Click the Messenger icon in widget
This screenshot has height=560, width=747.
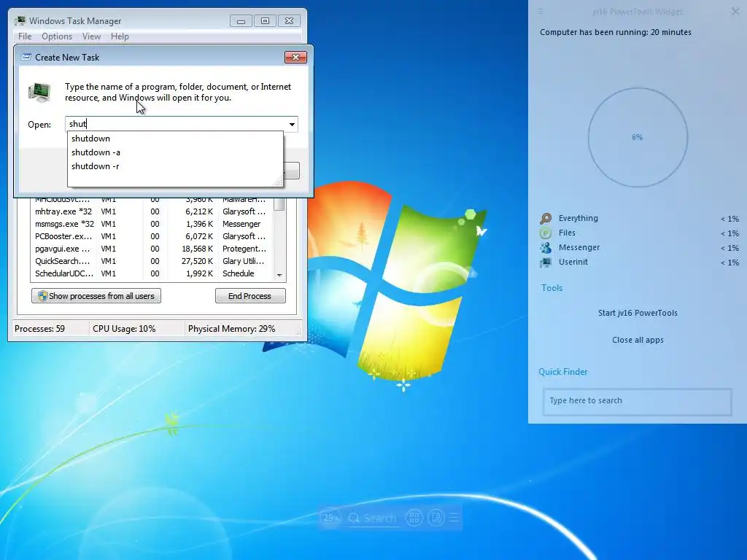click(546, 248)
